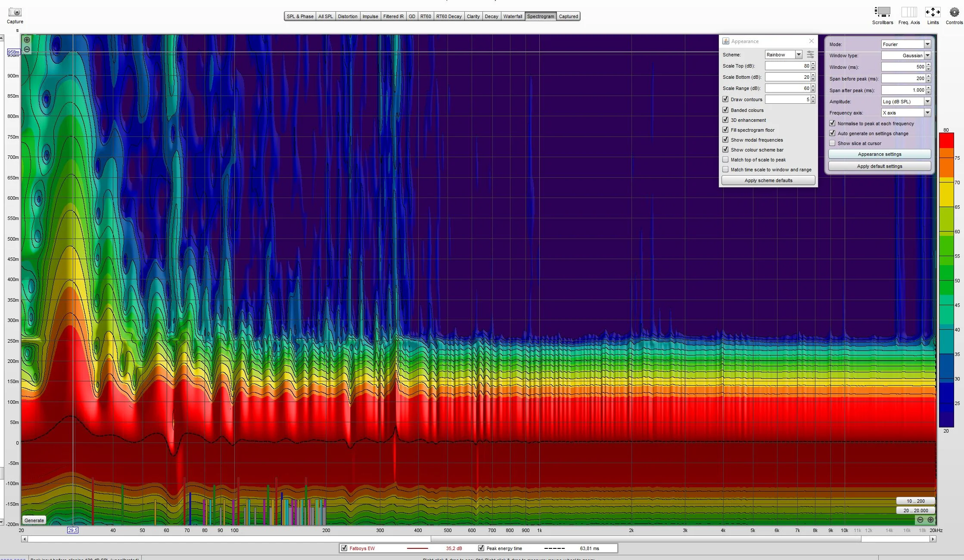Zoom out horizontally with bottom-right minus icon
This screenshot has height=560, width=964.
tap(920, 520)
